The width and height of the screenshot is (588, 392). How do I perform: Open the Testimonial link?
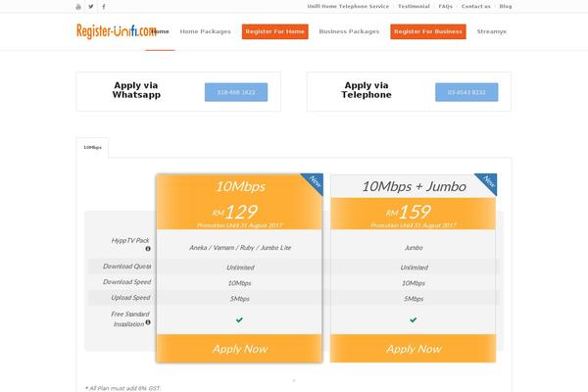pyautogui.click(x=414, y=7)
